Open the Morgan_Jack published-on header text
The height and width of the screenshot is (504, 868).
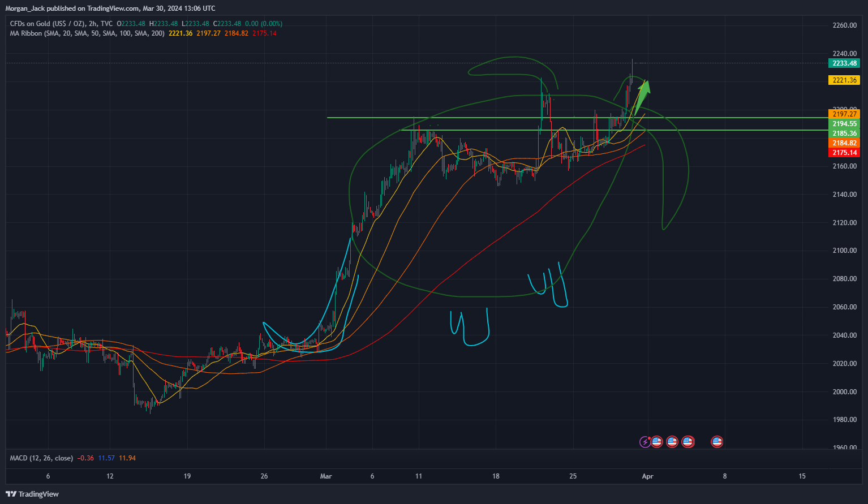tap(110, 8)
